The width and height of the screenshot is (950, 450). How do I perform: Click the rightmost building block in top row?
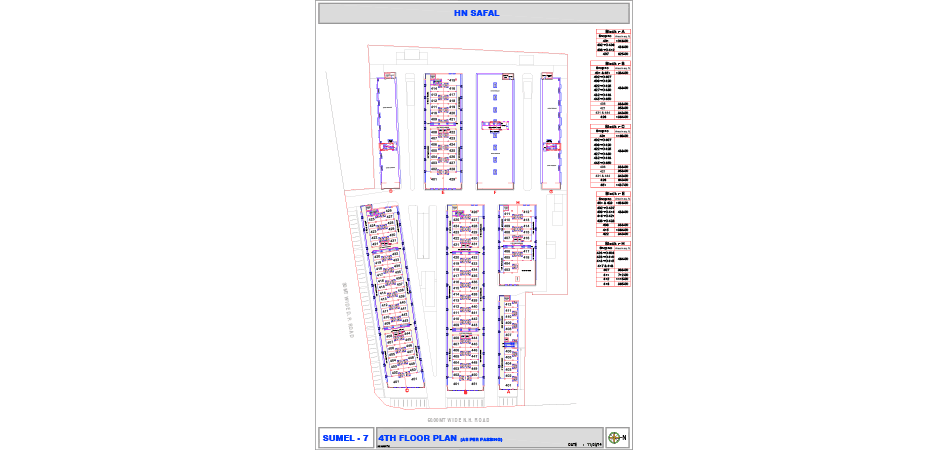[x=549, y=130]
